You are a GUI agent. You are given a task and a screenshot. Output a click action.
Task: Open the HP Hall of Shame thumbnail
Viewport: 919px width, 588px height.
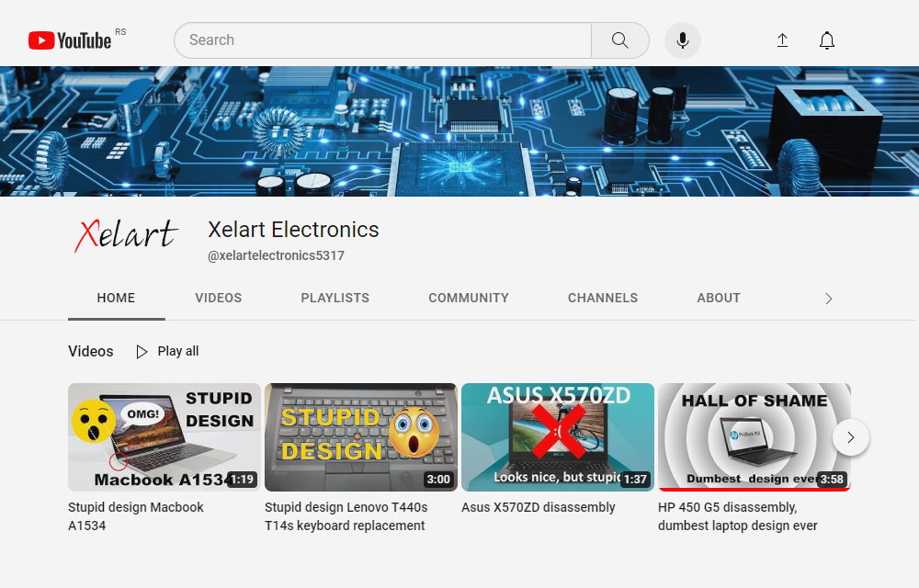pos(754,437)
